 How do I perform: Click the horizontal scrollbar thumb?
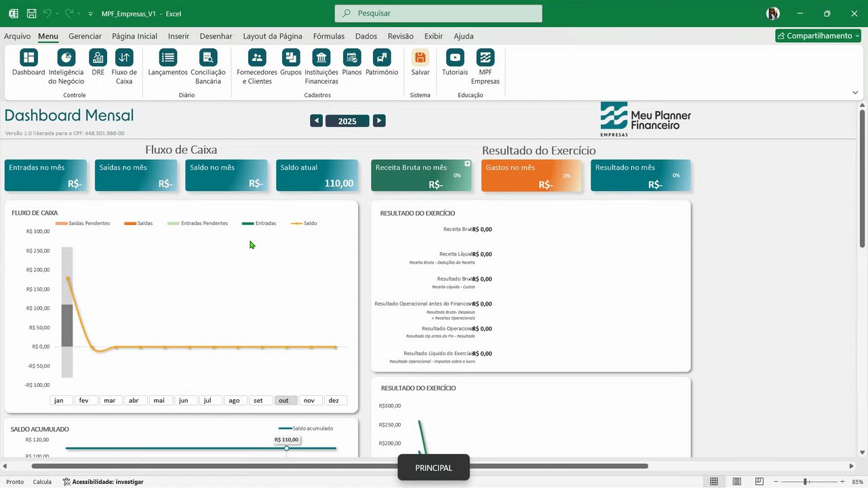pyautogui.click(x=339, y=466)
